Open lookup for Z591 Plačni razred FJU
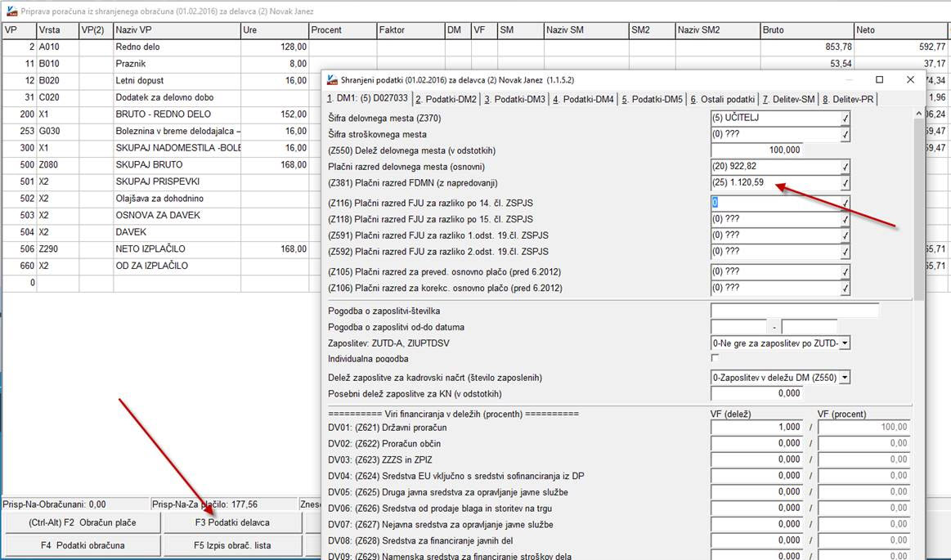Screen dimensions: 951x560 845,235
